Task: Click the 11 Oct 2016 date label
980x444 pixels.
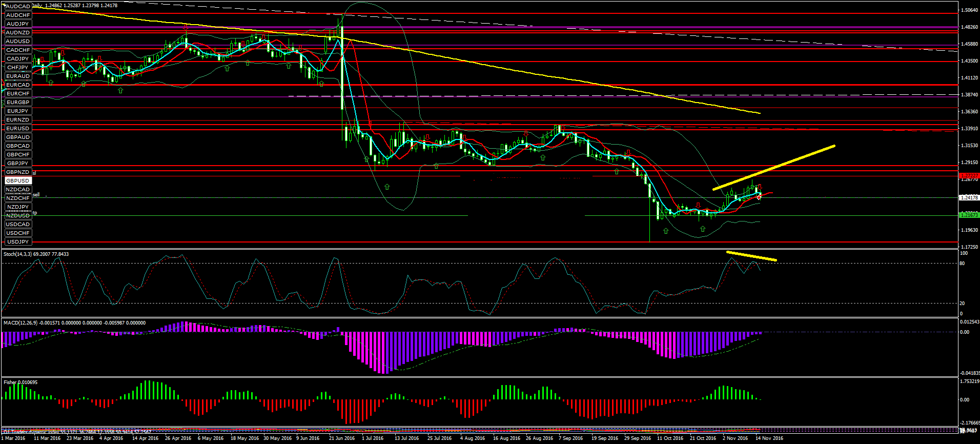Action: pyautogui.click(x=670, y=438)
